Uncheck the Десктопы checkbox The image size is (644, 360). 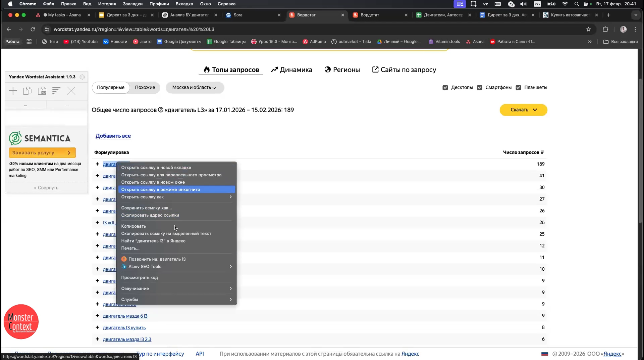coord(445,88)
